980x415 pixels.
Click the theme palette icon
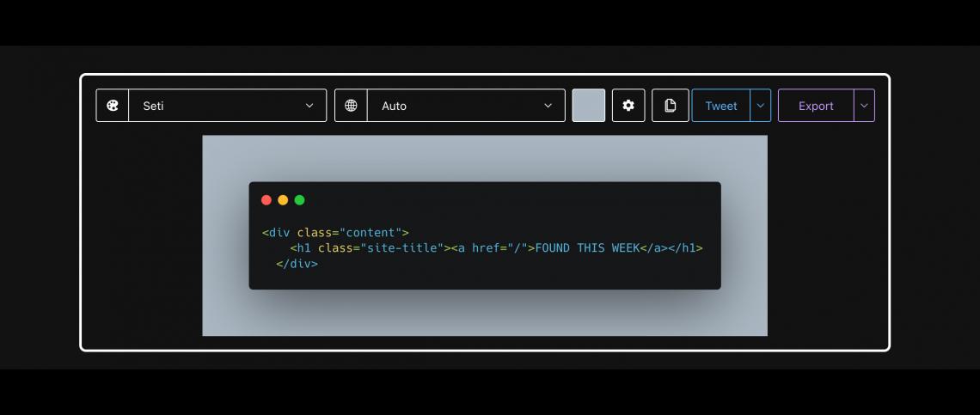click(113, 106)
